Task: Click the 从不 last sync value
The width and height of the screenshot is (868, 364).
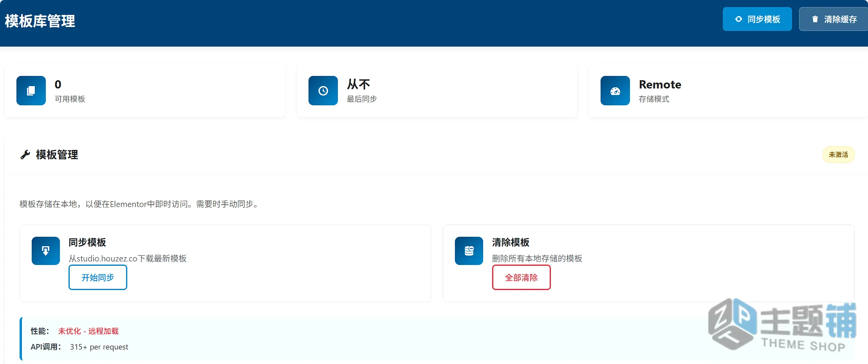Action: click(358, 84)
